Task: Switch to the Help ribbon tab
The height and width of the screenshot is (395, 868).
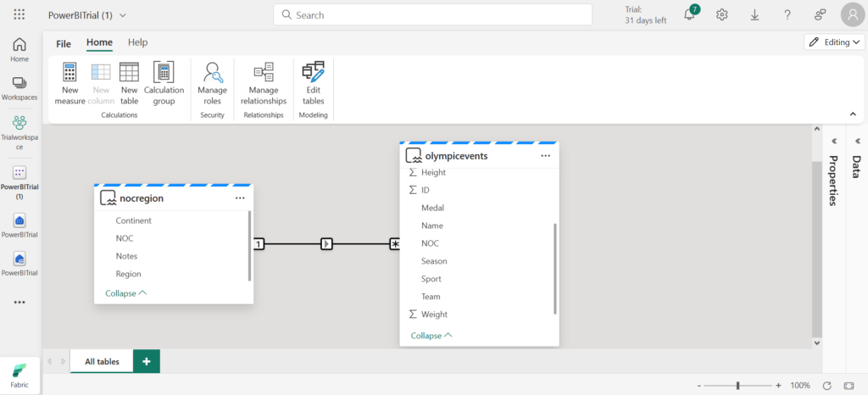Action: click(137, 42)
